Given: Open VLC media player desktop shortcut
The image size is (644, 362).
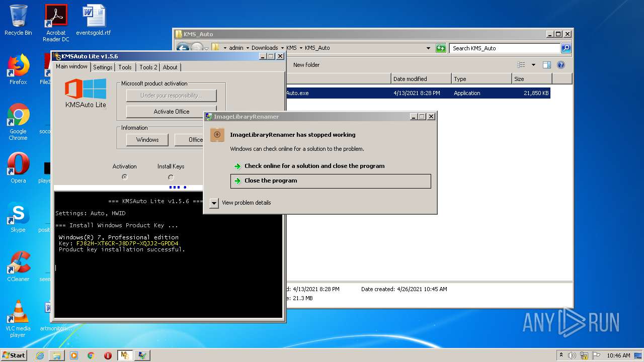Looking at the screenshot, I should 18,319.
